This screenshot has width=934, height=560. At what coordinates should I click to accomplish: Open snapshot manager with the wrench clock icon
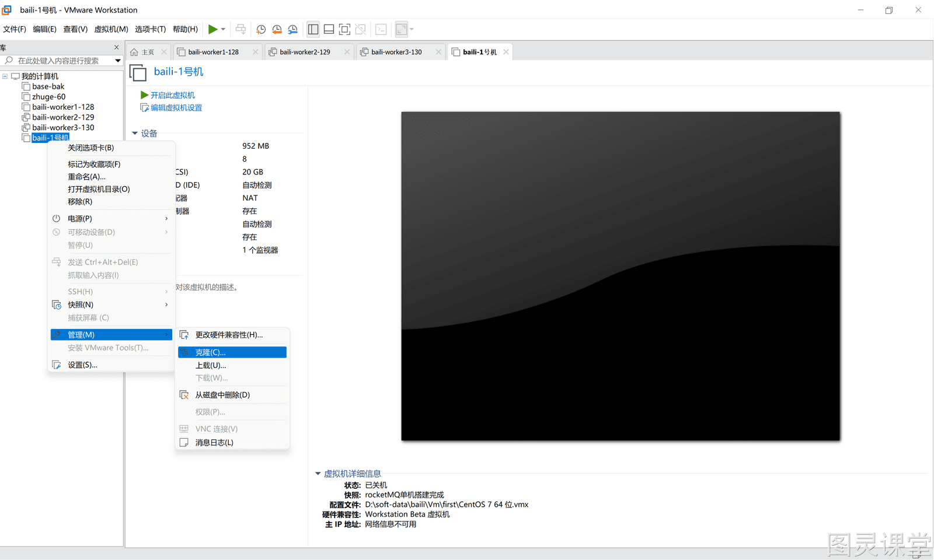[292, 29]
